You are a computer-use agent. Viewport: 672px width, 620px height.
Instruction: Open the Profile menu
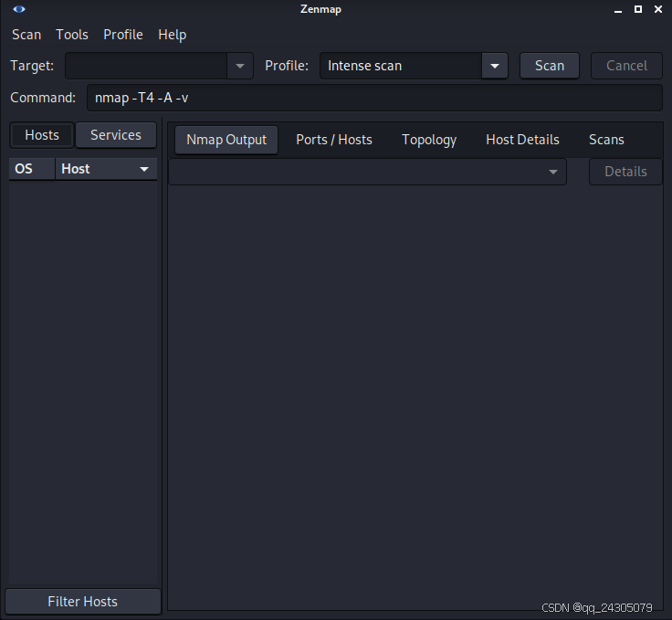[123, 35]
